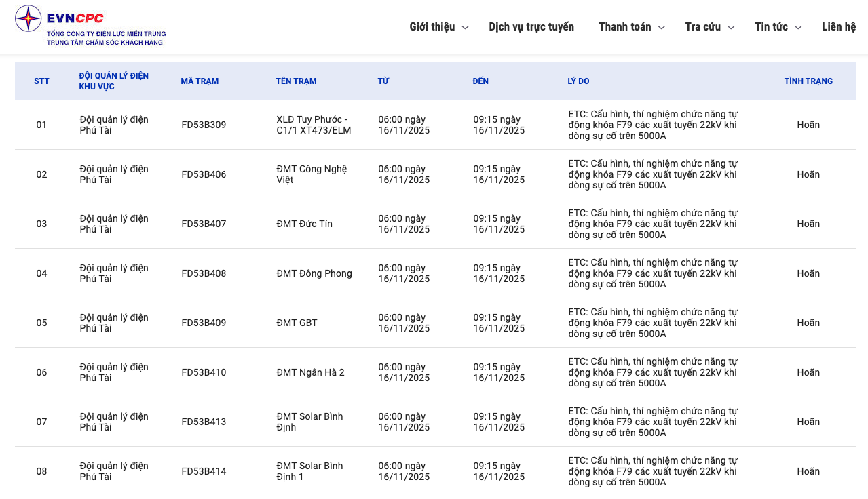Expand the Giới thiệu dropdown chevron
The image size is (868, 499).
tap(465, 28)
